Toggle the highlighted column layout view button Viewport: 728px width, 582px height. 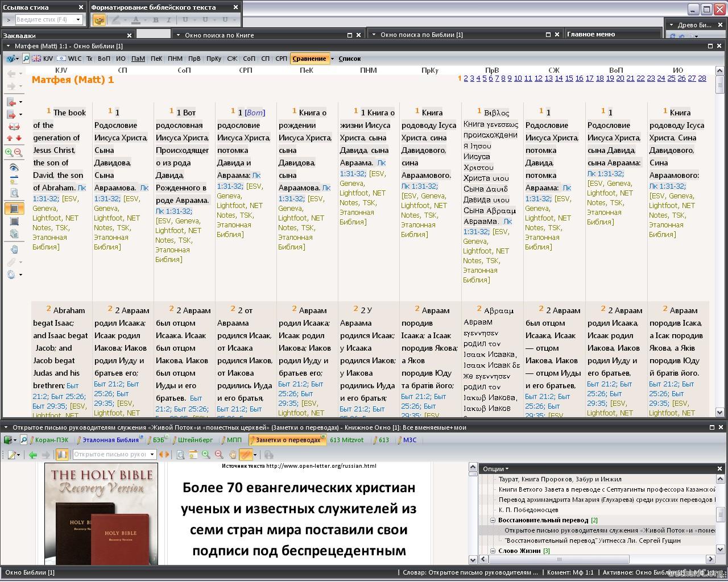click(x=14, y=209)
